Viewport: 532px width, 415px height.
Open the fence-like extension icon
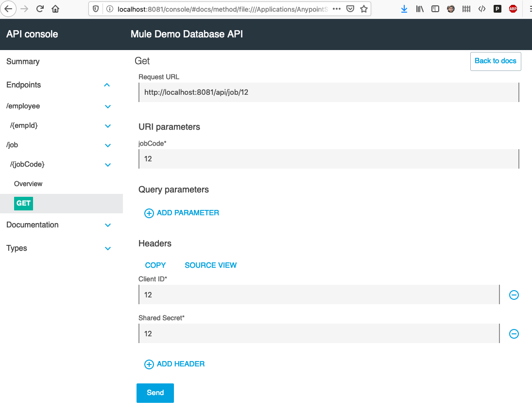[x=466, y=9]
